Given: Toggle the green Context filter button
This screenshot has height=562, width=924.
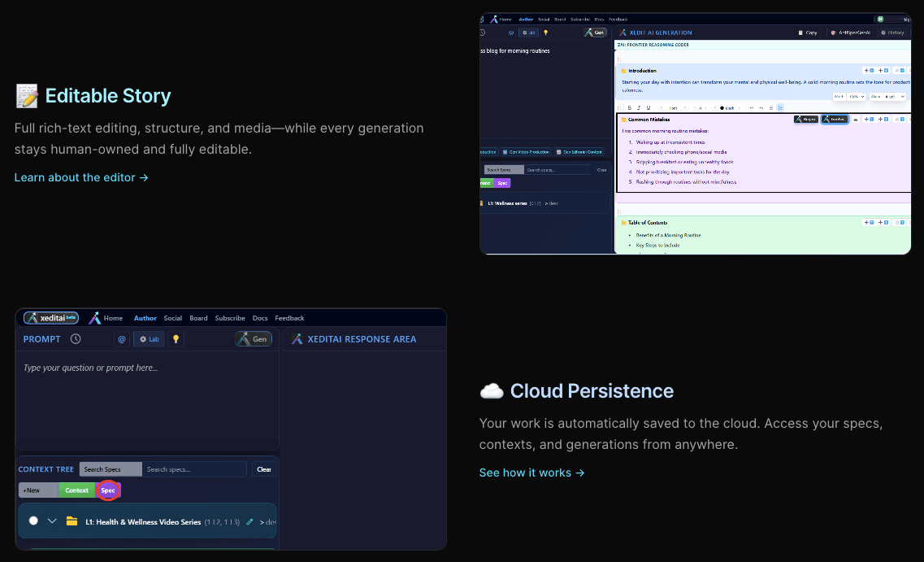Looking at the screenshot, I should (77, 490).
